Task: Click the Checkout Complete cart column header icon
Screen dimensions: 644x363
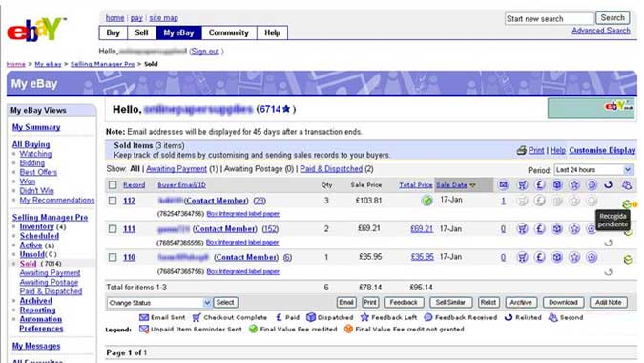Action: pos(523,185)
